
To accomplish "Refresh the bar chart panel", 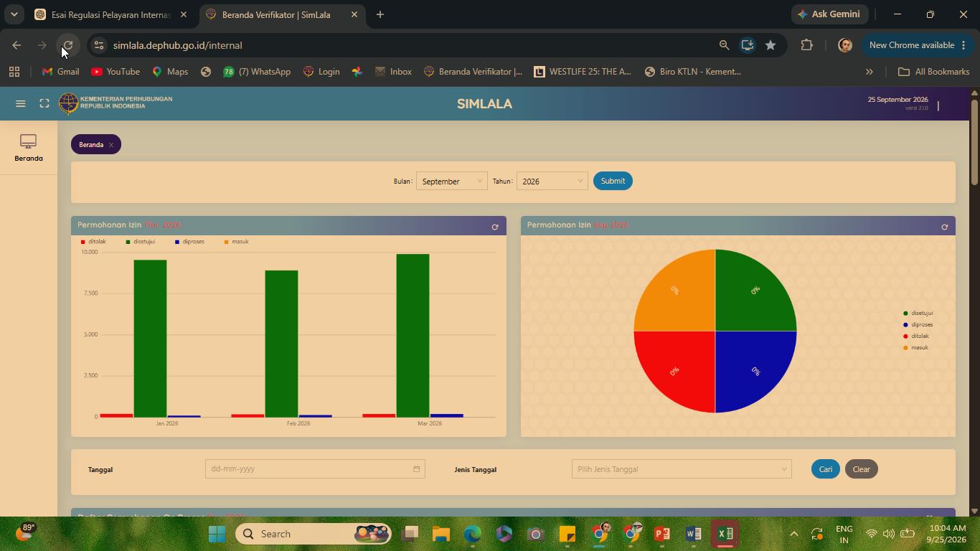I will tap(494, 227).
